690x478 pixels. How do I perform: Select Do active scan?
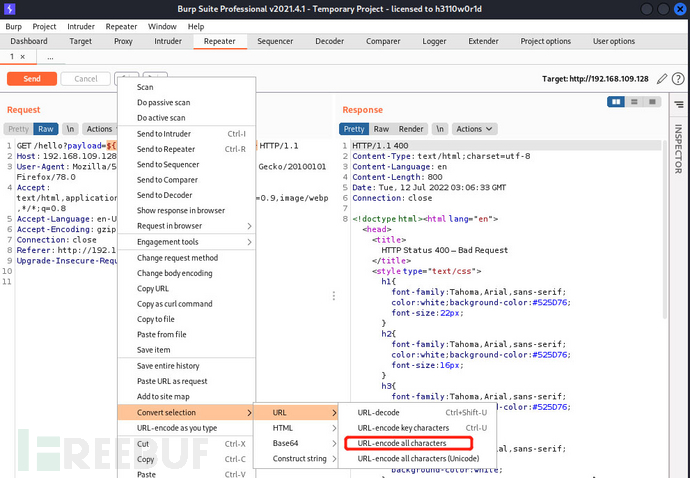187,118
